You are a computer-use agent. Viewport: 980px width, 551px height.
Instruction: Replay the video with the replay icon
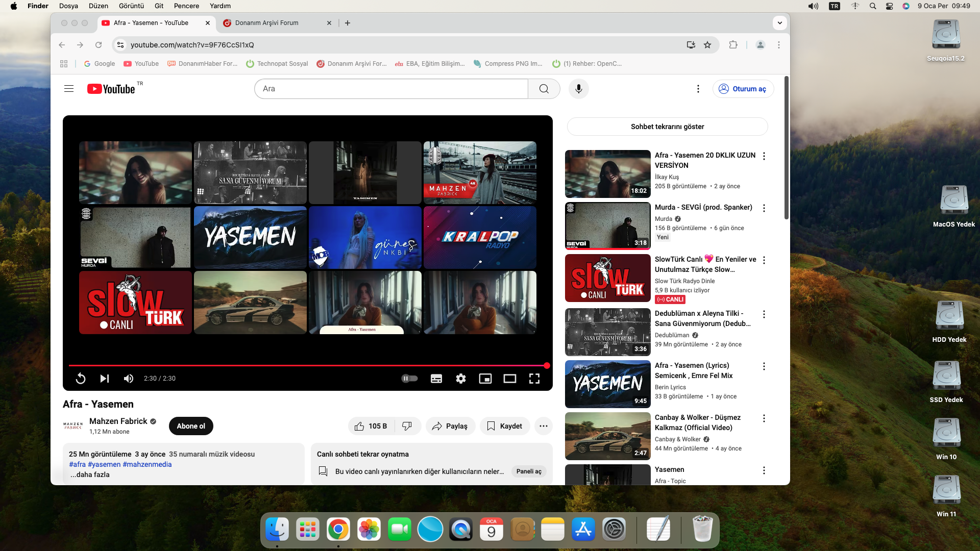click(x=81, y=379)
